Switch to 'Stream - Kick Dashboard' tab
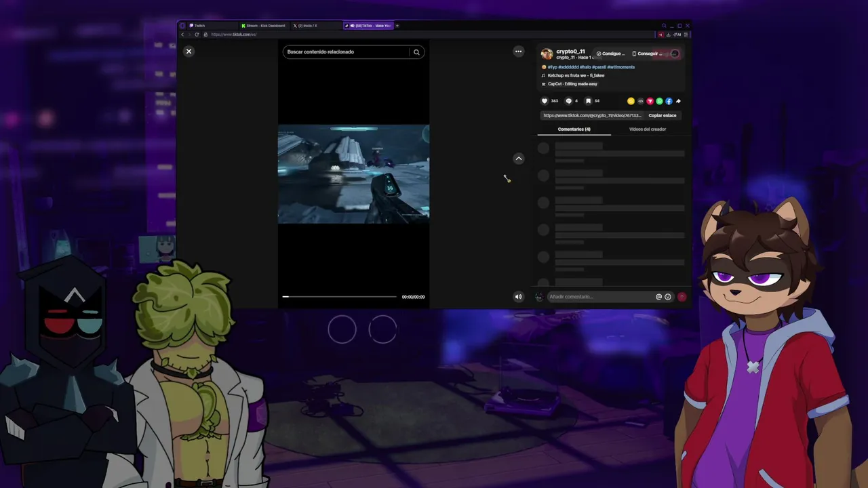Image resolution: width=868 pixels, height=488 pixels. pos(266,26)
